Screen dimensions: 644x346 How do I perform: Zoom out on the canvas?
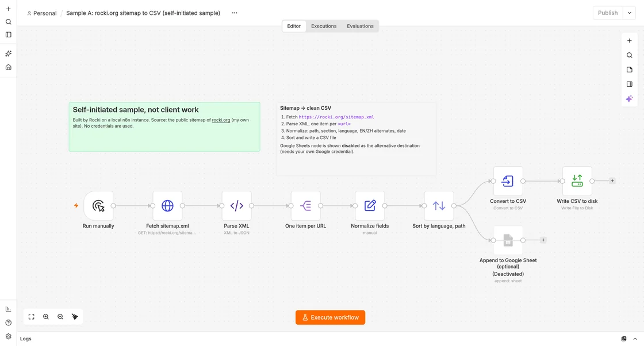(60, 317)
